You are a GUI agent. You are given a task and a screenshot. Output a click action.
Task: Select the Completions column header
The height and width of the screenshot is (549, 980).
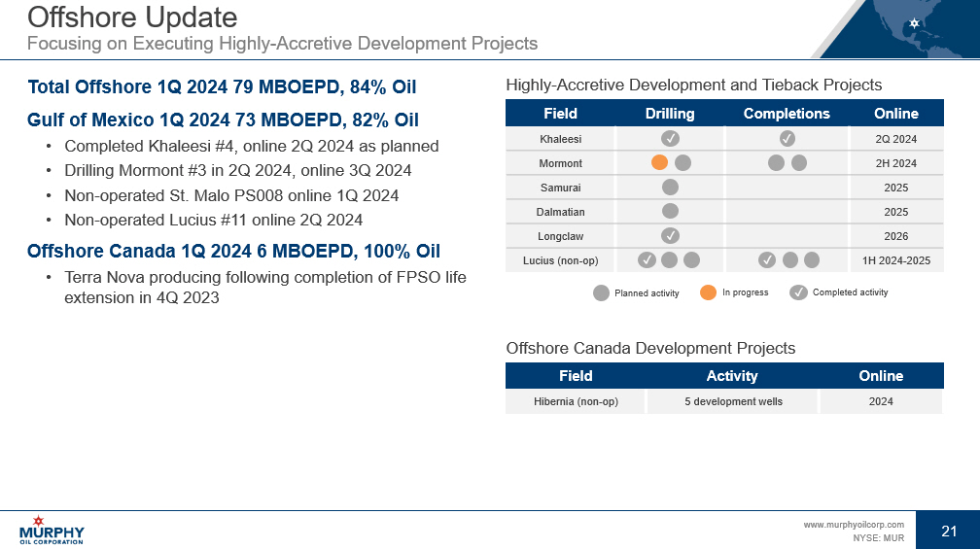787,114
